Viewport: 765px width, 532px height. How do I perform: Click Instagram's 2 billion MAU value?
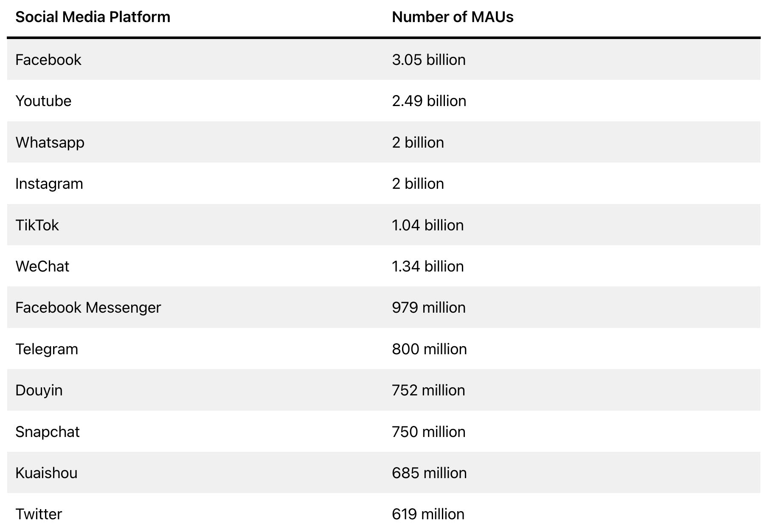(x=418, y=184)
